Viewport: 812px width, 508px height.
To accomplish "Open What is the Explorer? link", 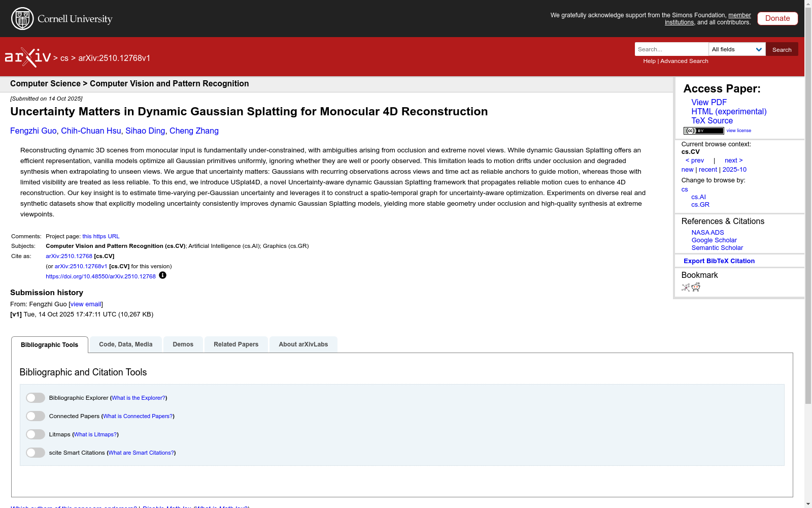I will (x=139, y=398).
